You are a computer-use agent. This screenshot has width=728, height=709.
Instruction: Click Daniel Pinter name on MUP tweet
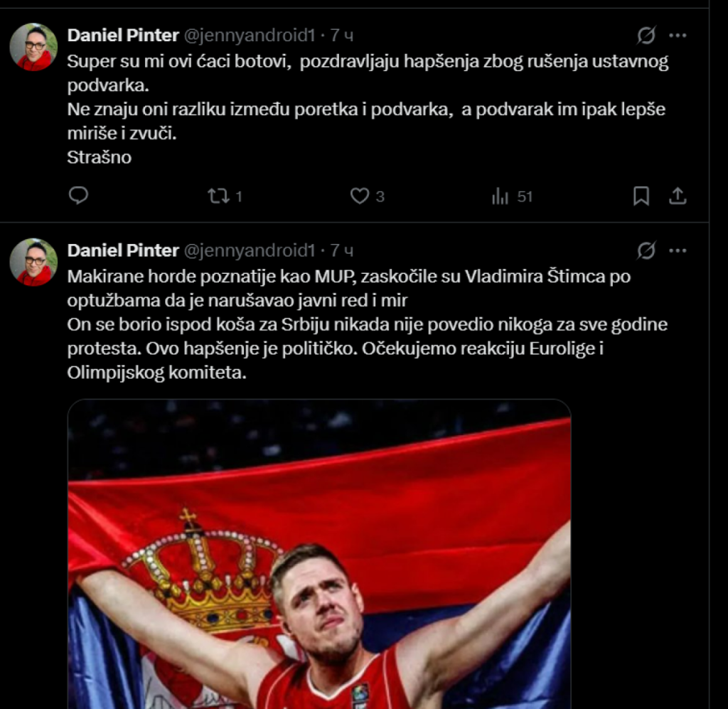123,250
